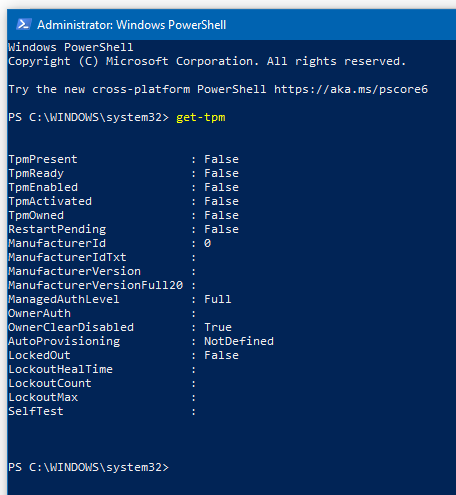Click the https://aka.ms/pscore6 URL text
This screenshot has height=495, width=456.
(351, 89)
